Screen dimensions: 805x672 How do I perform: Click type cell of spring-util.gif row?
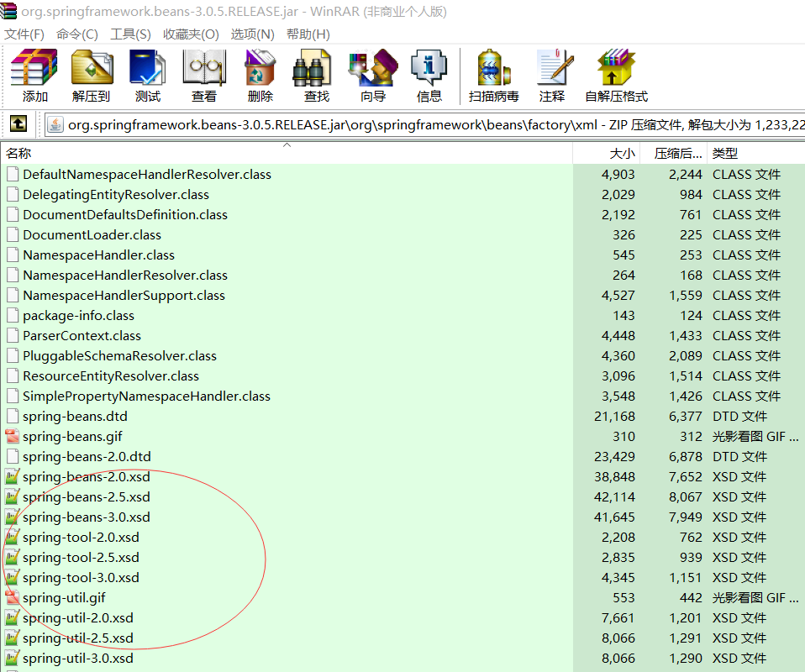pos(755,597)
